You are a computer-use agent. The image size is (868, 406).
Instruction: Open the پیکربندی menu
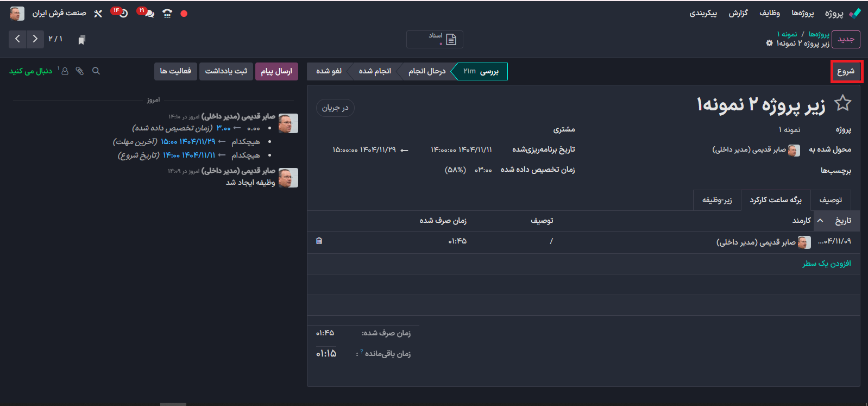pyautogui.click(x=703, y=13)
